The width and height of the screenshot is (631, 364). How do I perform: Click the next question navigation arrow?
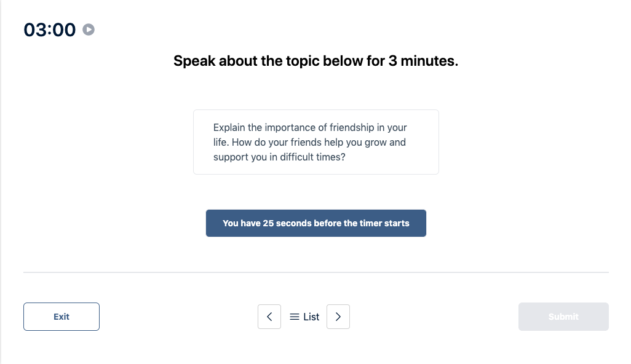[x=338, y=316]
